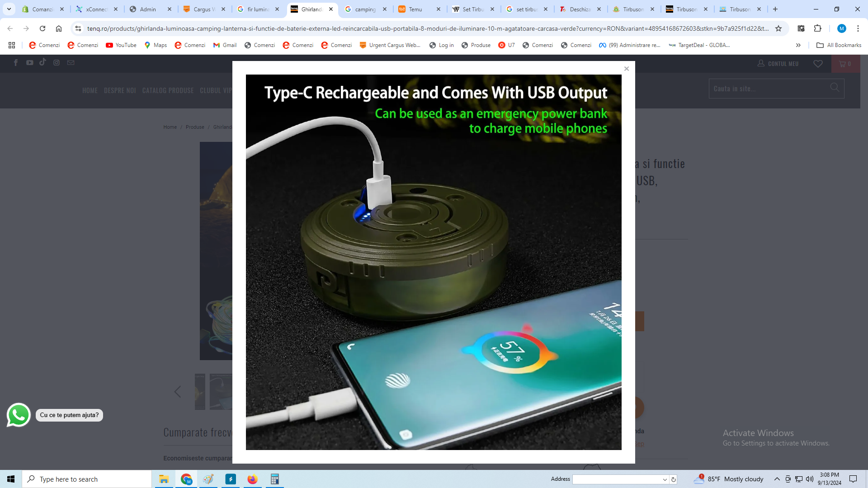Screen dimensions: 868x488
Task: Open the taskbar Address dropdown arrow
Action: 665,479
